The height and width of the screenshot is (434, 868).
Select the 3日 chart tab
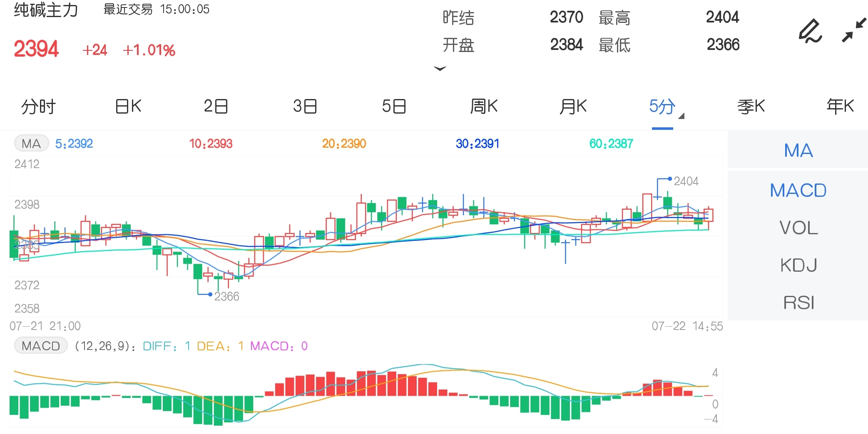coord(305,107)
